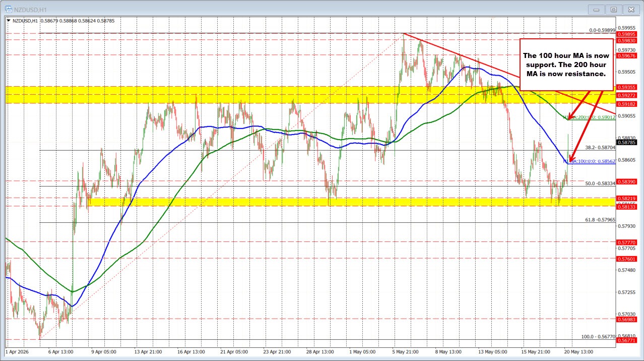Click the price axis value 0.59730
Screen dimensions: 644x361
(627, 50)
